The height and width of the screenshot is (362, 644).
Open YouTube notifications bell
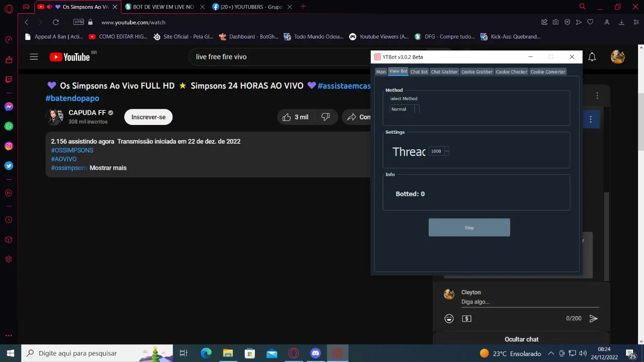point(592,57)
